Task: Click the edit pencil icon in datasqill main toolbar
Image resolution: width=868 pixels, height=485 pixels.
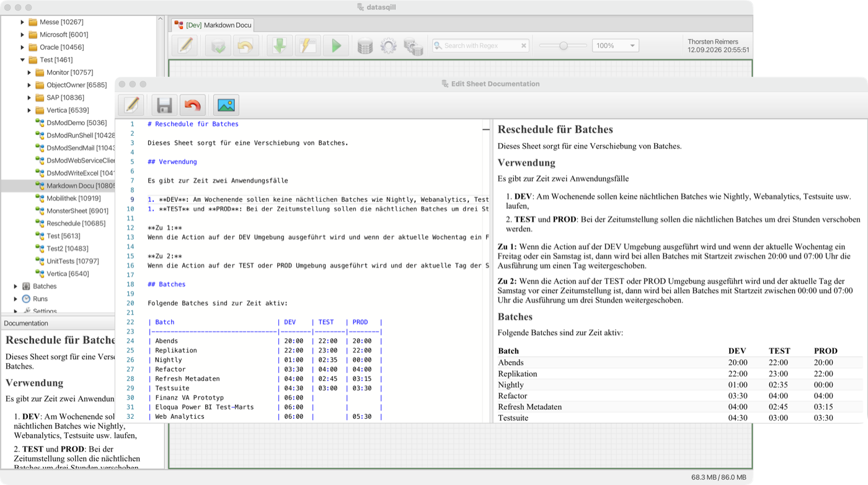Action: (x=185, y=45)
